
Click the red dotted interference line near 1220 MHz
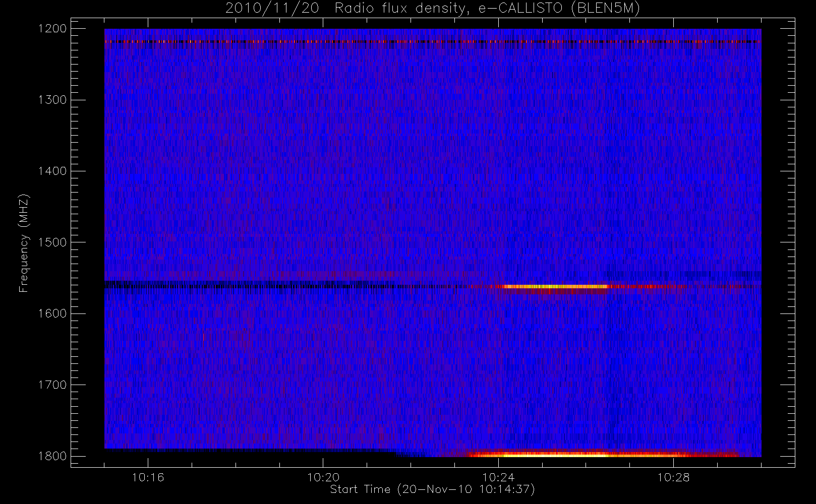pos(433,41)
